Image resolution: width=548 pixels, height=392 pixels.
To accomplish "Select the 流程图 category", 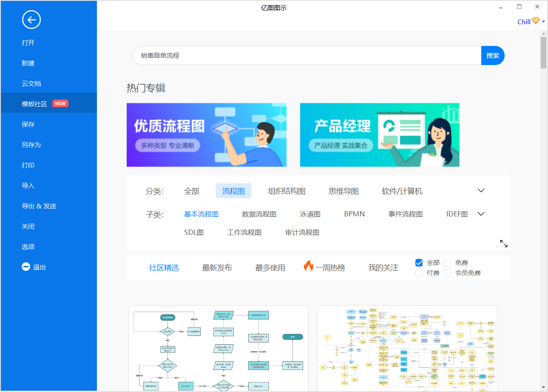I will coord(233,191).
